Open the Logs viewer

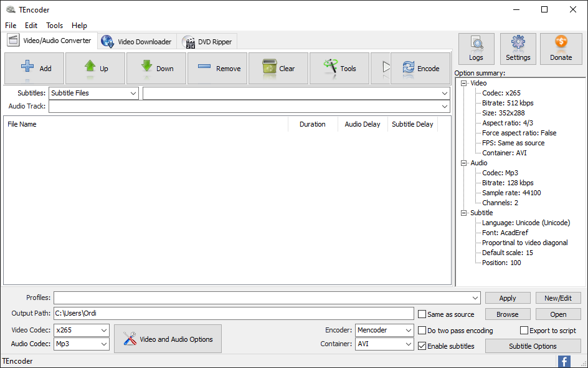[477, 49]
